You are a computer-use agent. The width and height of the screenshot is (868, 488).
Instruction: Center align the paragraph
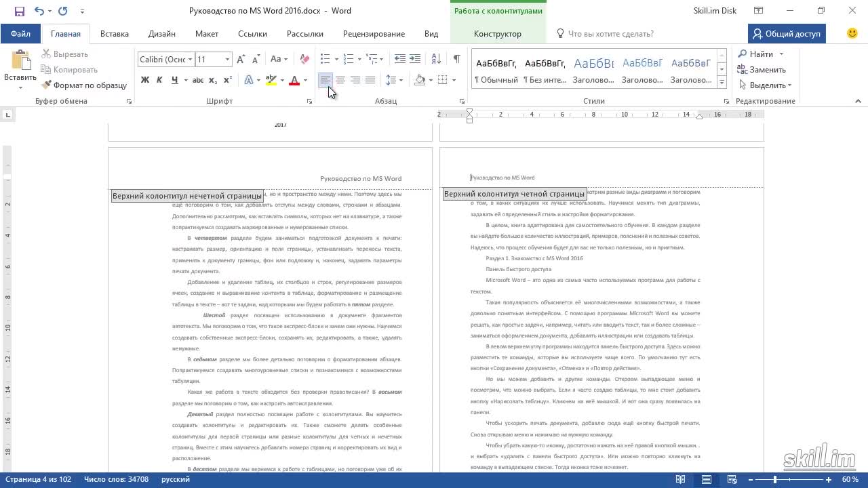pos(340,80)
